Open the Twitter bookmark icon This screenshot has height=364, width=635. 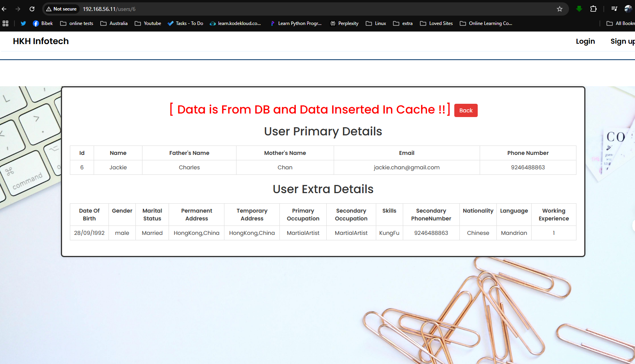click(23, 23)
